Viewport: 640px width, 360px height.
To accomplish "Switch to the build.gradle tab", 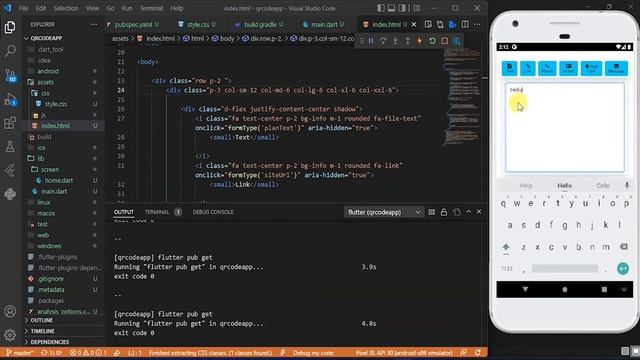I will 260,24.
